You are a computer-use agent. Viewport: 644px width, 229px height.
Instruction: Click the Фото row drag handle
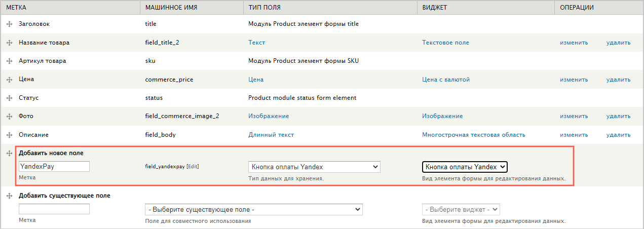point(9,117)
